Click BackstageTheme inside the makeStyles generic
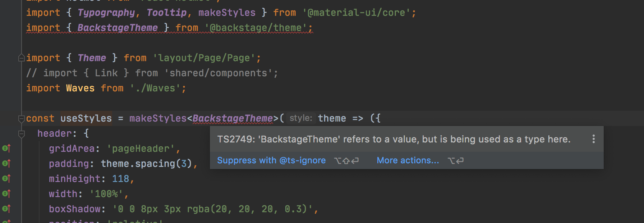 tap(232, 118)
